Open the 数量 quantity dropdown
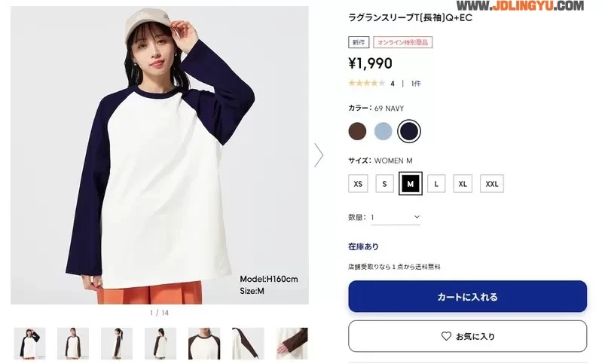 (x=396, y=217)
